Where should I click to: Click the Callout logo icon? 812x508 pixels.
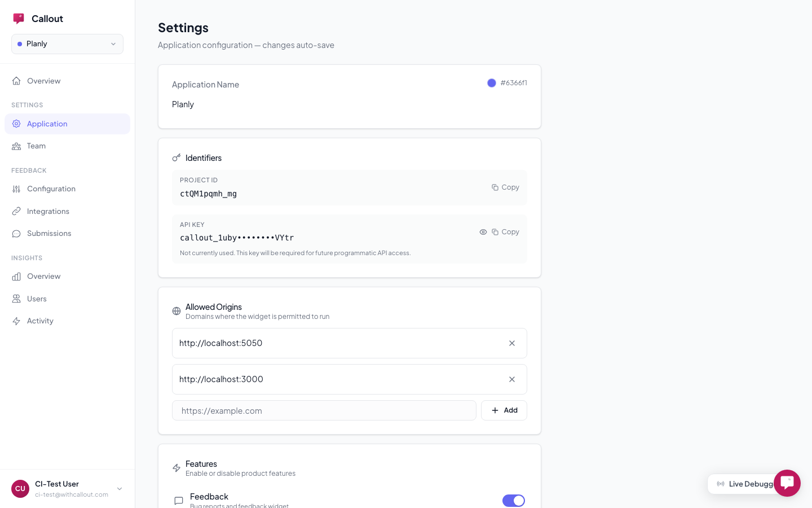(19, 19)
